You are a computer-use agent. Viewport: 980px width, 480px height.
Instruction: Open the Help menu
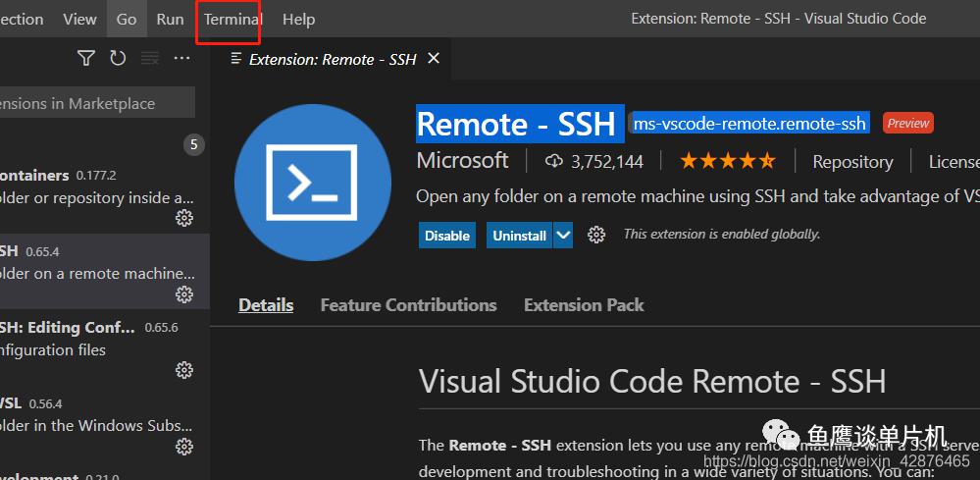(298, 20)
